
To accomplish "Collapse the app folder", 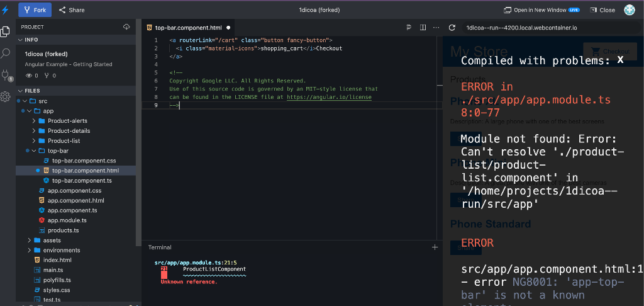I will point(29,111).
